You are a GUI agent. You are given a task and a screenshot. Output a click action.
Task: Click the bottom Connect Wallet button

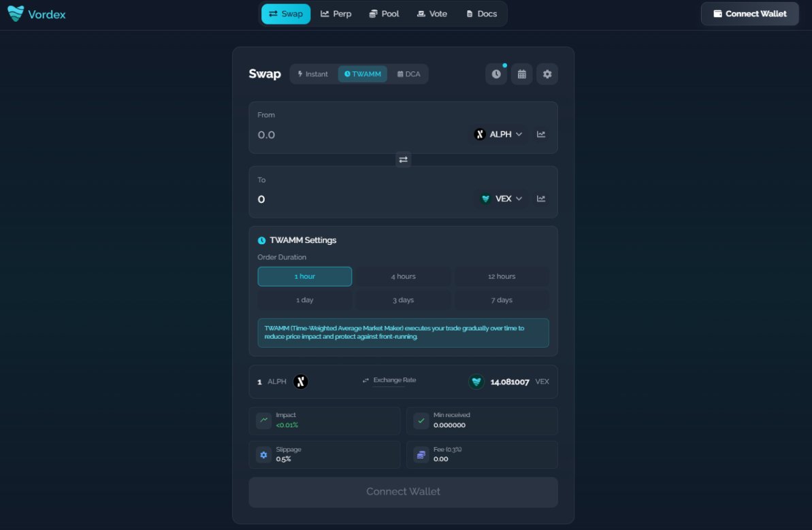[403, 492]
